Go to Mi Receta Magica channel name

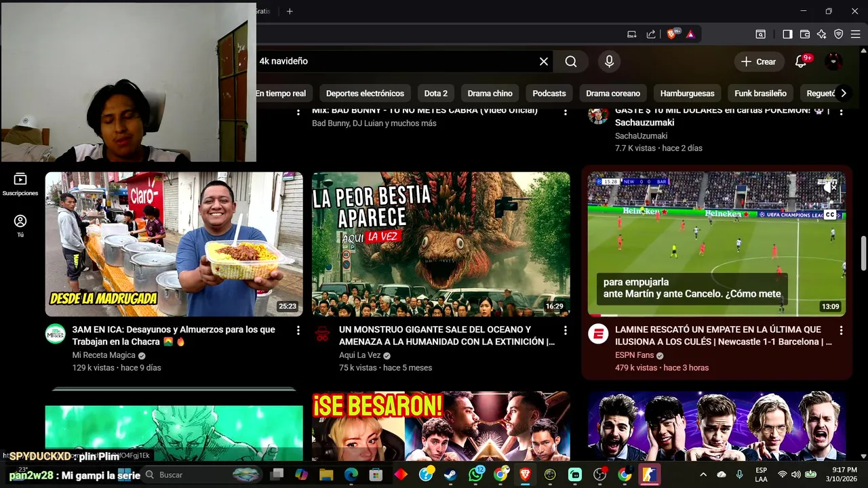click(x=104, y=355)
